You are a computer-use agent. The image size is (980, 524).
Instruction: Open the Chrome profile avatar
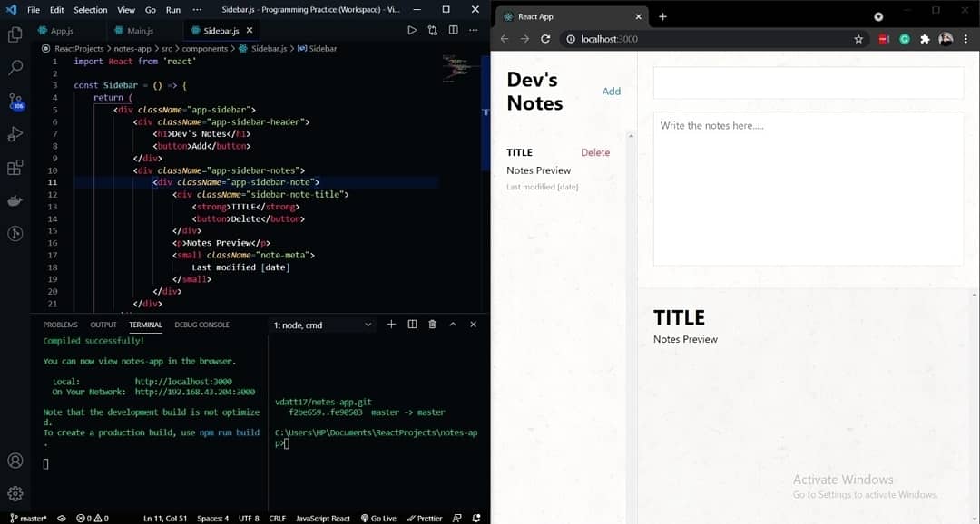(x=946, y=39)
